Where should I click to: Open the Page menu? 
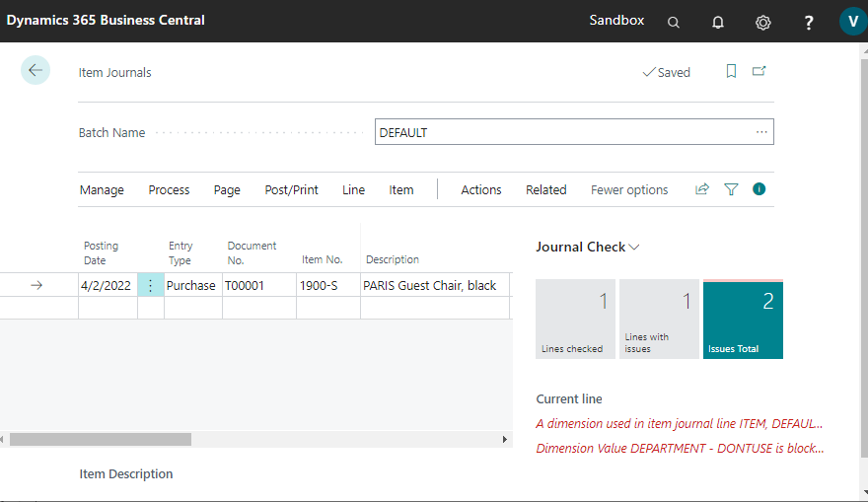click(227, 189)
